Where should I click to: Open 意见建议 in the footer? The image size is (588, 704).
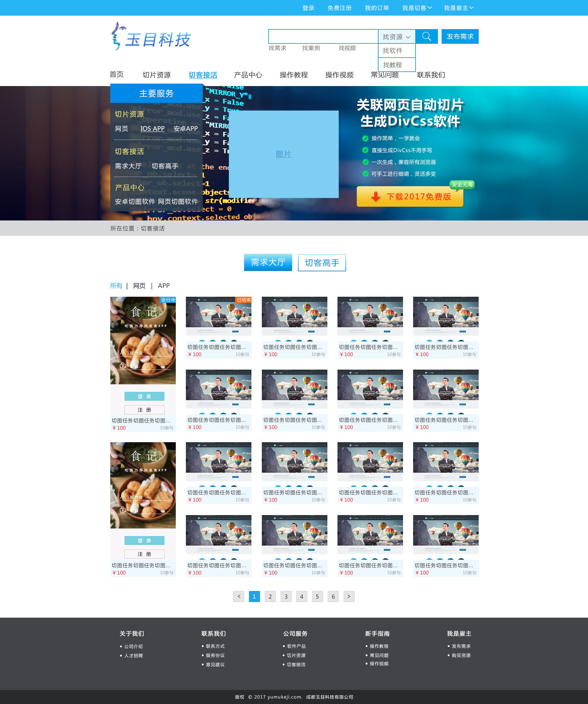215,664
